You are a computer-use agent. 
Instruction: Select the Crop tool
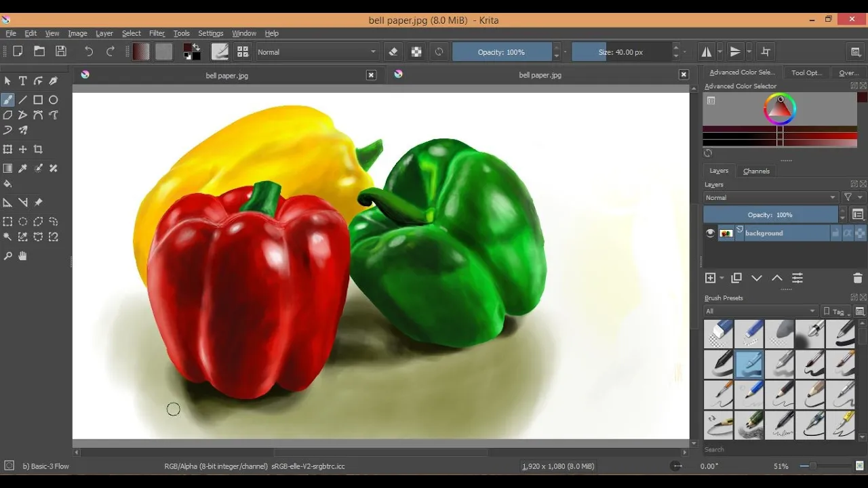tap(38, 149)
